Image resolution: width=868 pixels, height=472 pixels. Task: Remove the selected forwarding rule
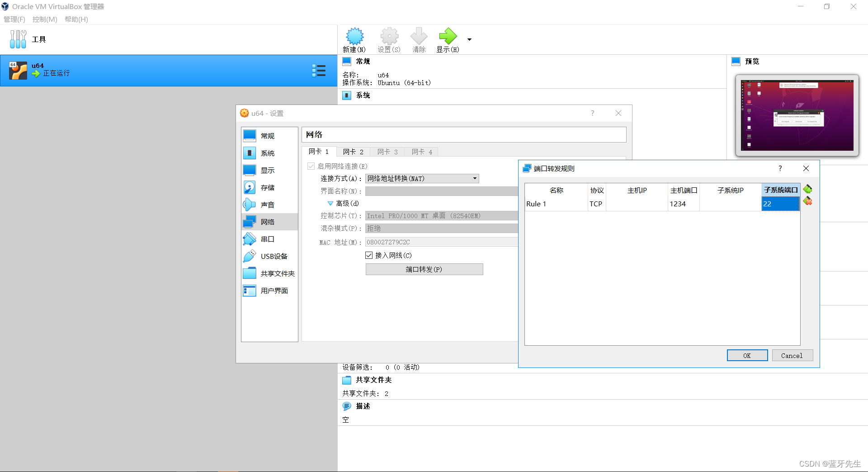coord(808,201)
